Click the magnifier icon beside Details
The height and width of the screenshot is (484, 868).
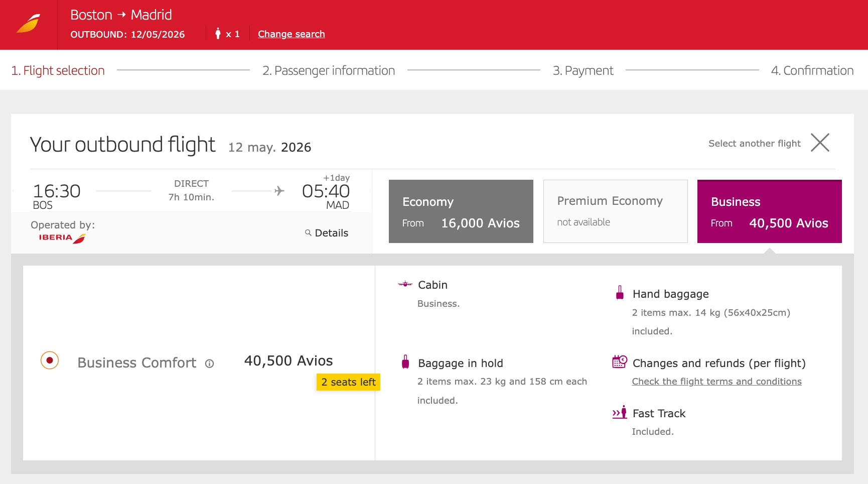(308, 232)
